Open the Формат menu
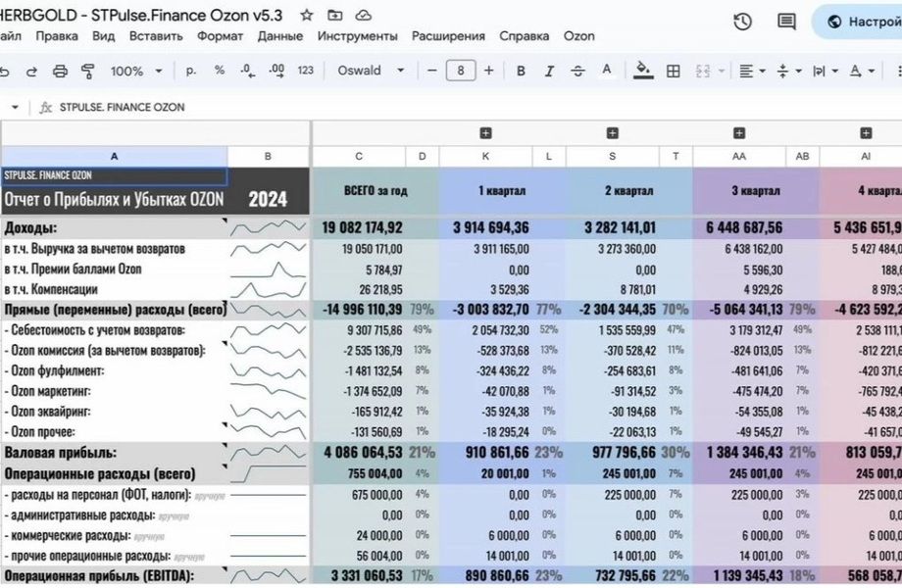 (x=220, y=36)
